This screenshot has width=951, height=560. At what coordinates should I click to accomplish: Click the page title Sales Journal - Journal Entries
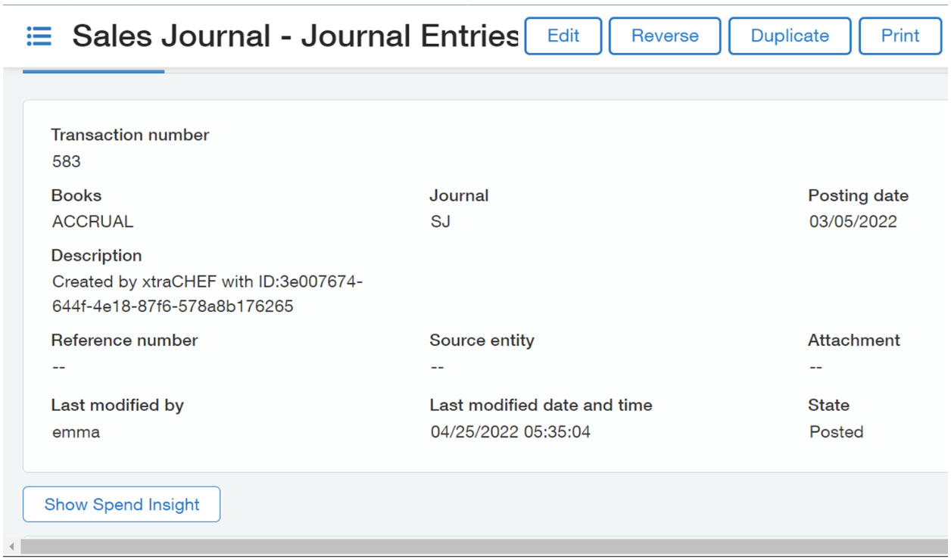294,36
